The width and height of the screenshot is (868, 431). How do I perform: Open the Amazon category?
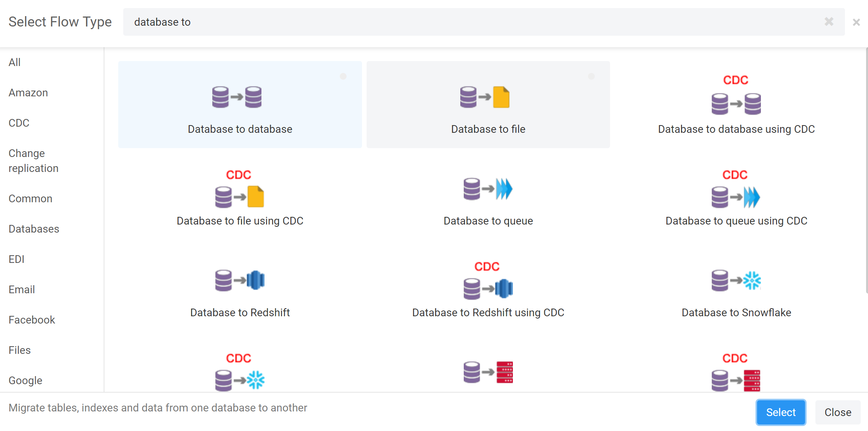pos(28,93)
